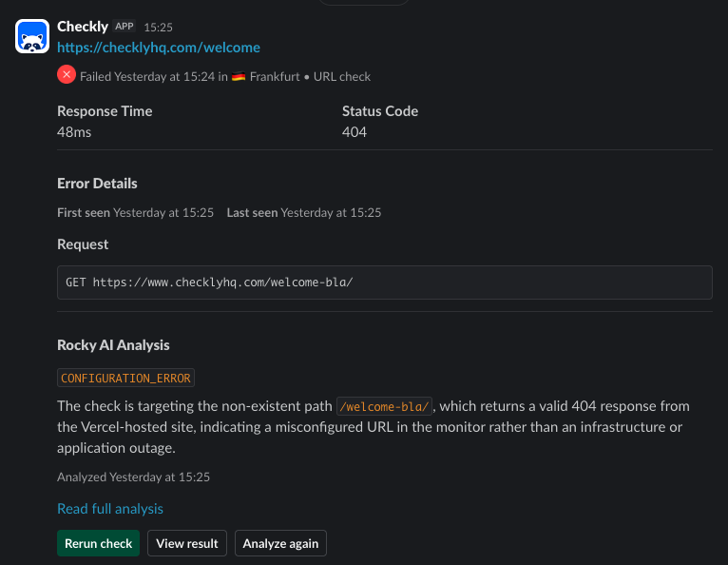Click the /welcome-bla/ inline code

pyautogui.click(x=384, y=406)
